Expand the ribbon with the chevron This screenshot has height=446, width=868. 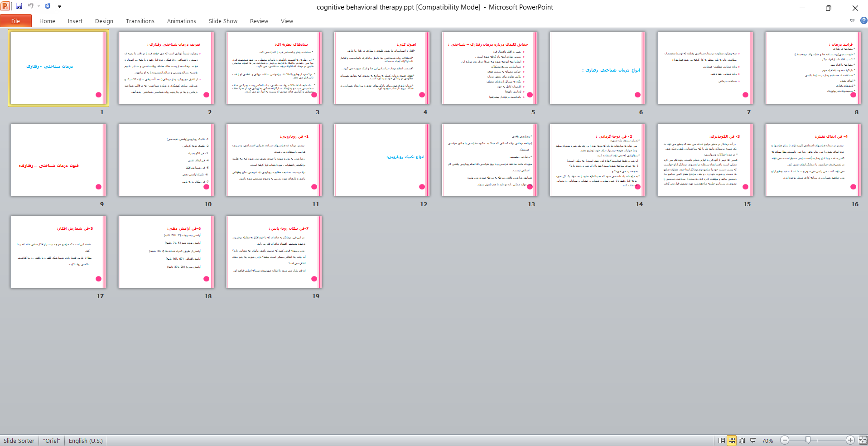tap(852, 20)
